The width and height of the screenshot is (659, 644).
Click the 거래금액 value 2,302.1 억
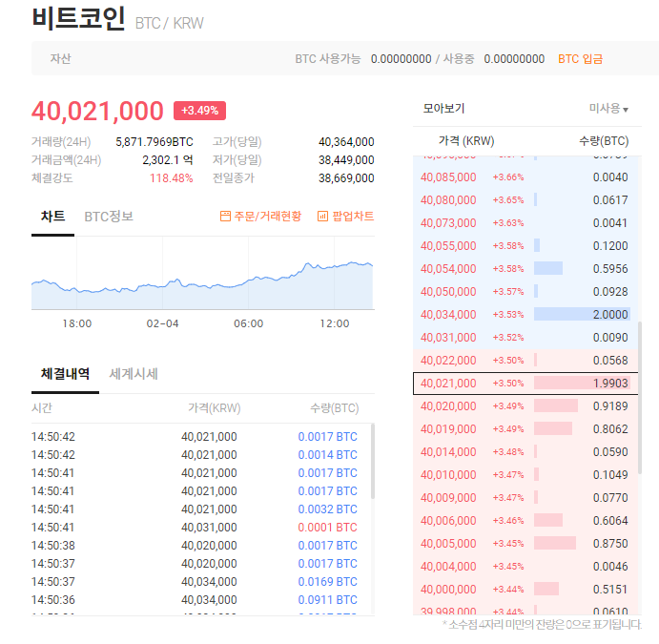168,159
